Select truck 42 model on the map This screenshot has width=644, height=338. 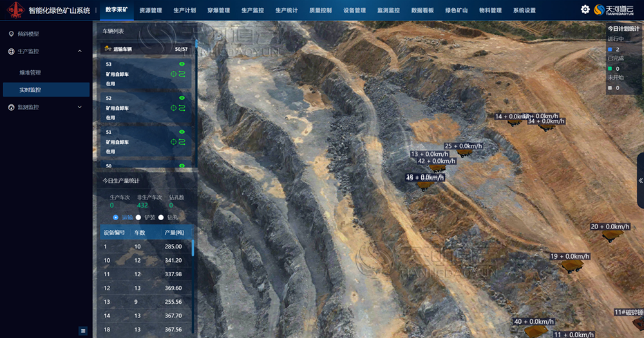(437, 168)
